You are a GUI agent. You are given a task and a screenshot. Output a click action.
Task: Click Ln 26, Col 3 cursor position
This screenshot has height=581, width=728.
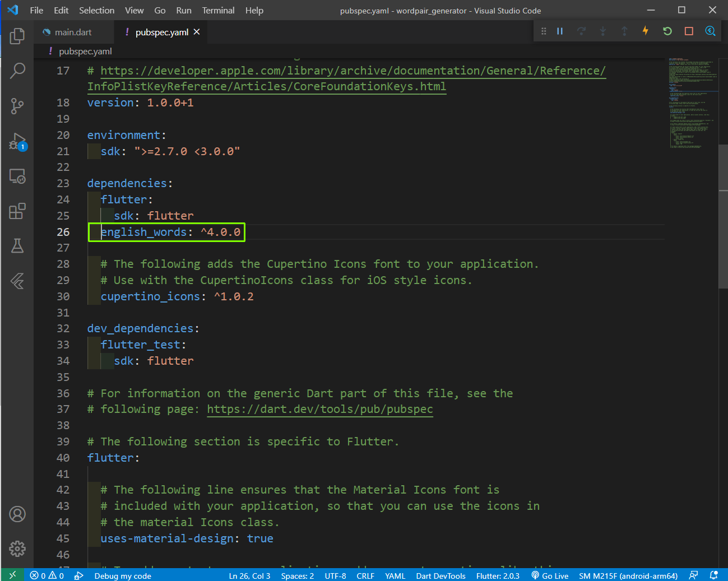pyautogui.click(x=249, y=575)
